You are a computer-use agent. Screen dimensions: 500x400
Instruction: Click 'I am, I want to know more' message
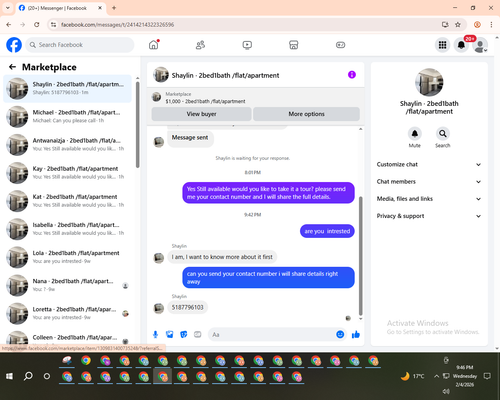[222, 257]
